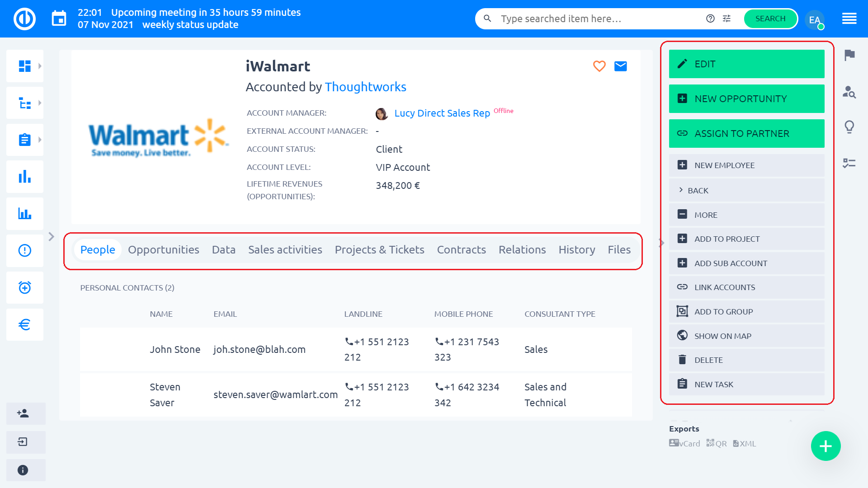Open the bar chart sidebar icon

pyautogui.click(x=25, y=177)
